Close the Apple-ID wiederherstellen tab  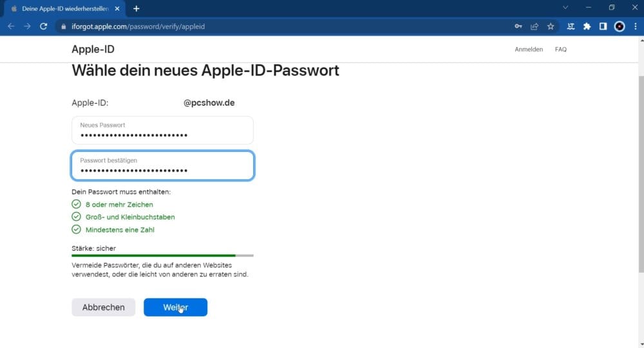coord(117,8)
